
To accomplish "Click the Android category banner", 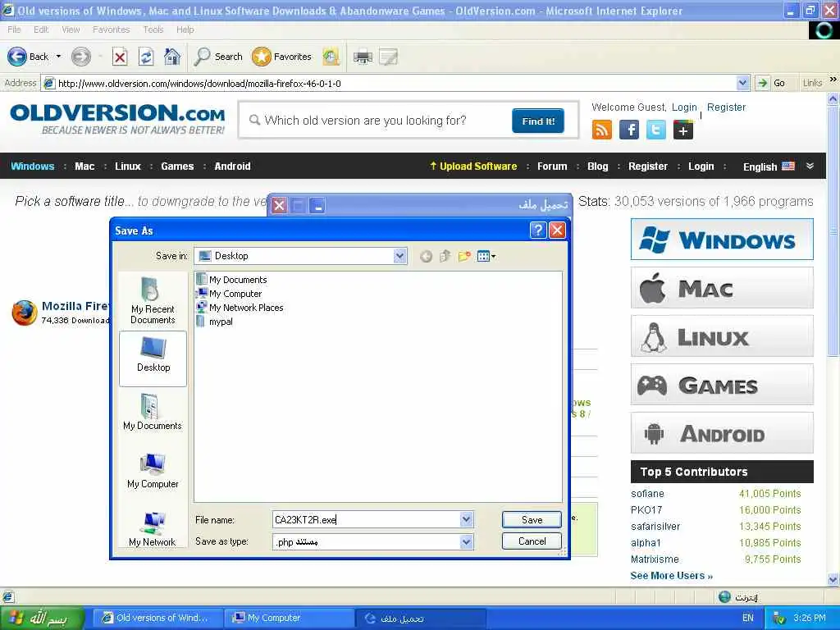I will (x=722, y=433).
